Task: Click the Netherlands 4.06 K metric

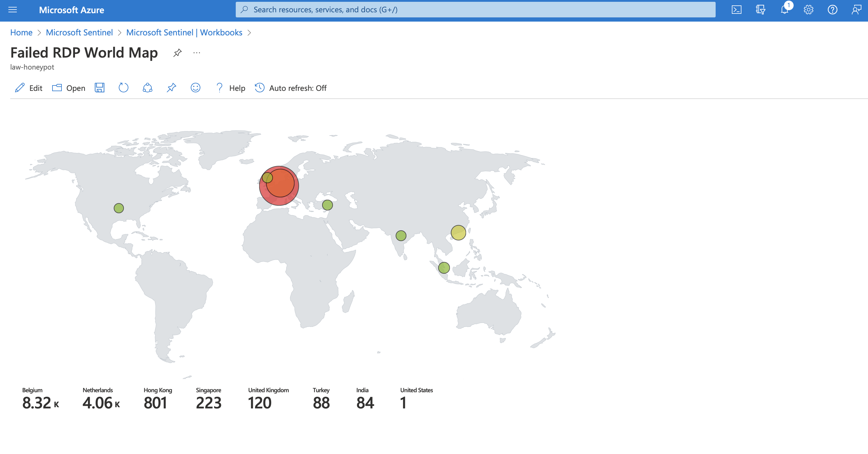Action: (101, 399)
